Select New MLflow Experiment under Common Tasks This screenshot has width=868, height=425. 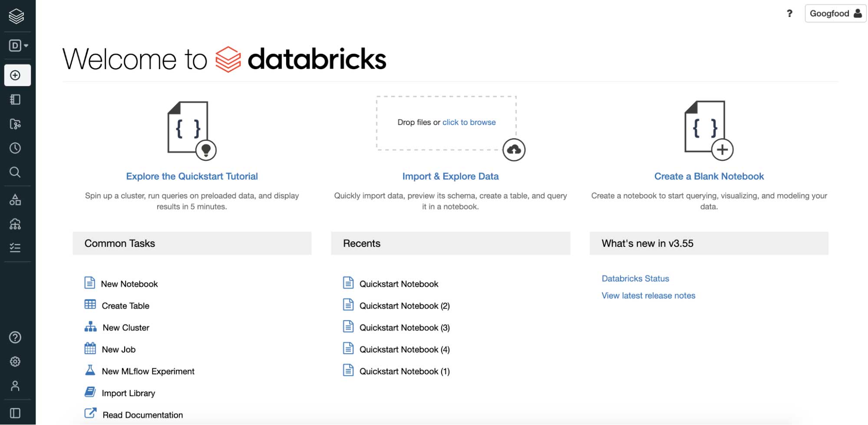(x=148, y=372)
